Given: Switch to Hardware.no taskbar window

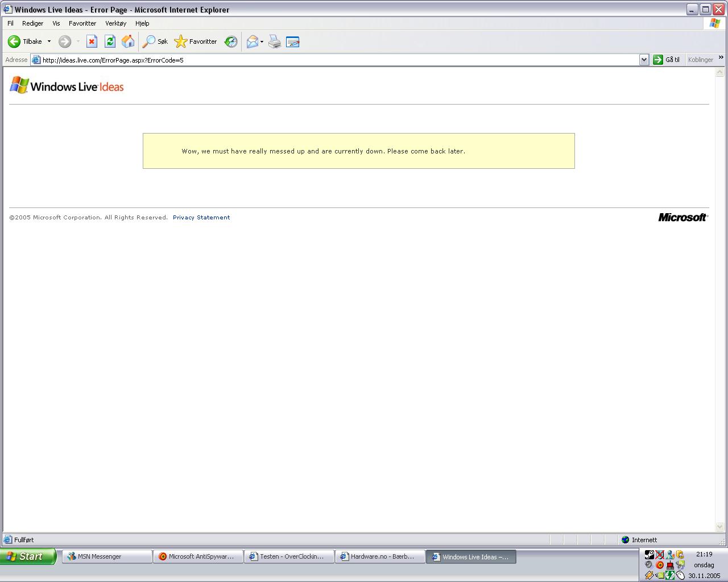Looking at the screenshot, I should 380,557.
